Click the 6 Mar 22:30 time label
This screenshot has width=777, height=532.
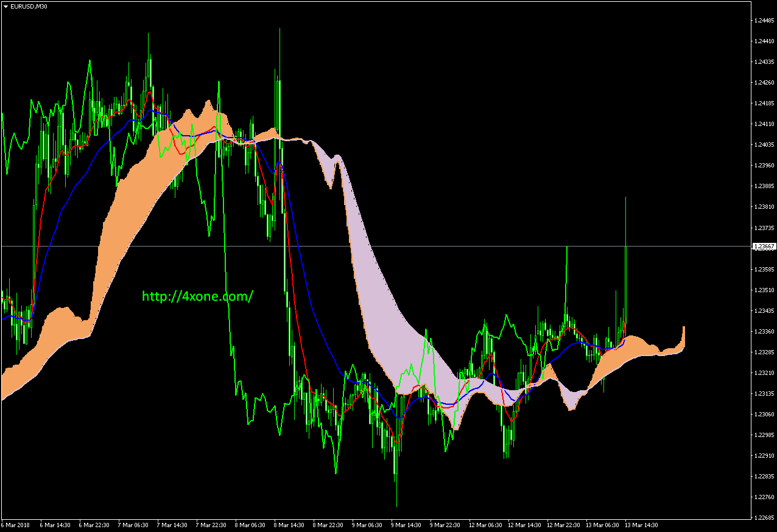point(94,525)
